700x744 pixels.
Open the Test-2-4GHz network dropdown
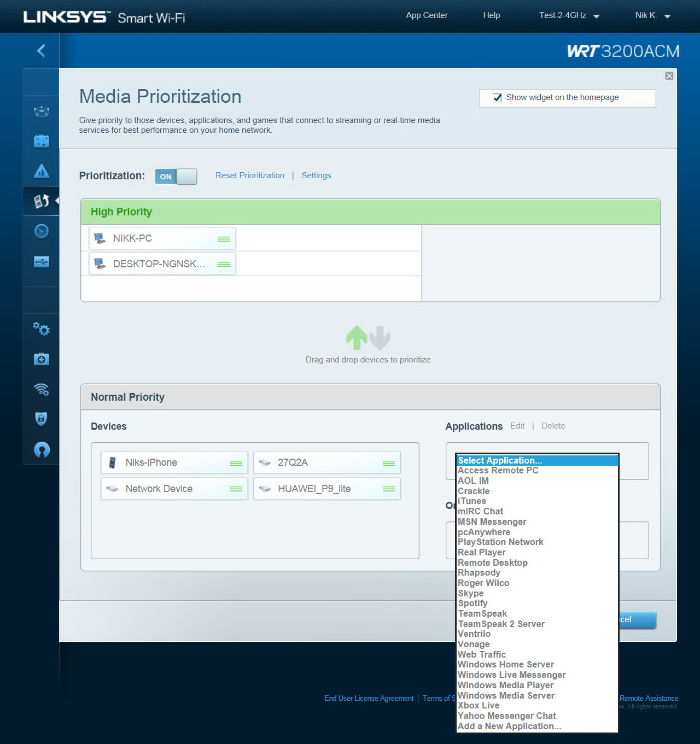pyautogui.click(x=569, y=15)
